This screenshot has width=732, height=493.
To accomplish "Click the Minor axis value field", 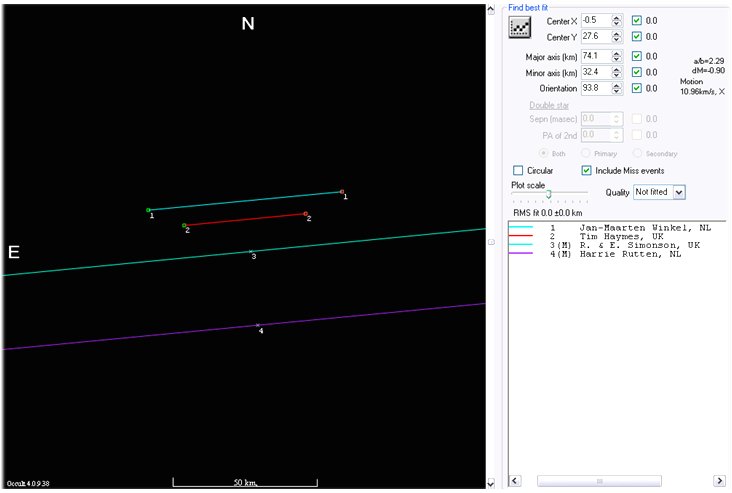I will pos(595,72).
